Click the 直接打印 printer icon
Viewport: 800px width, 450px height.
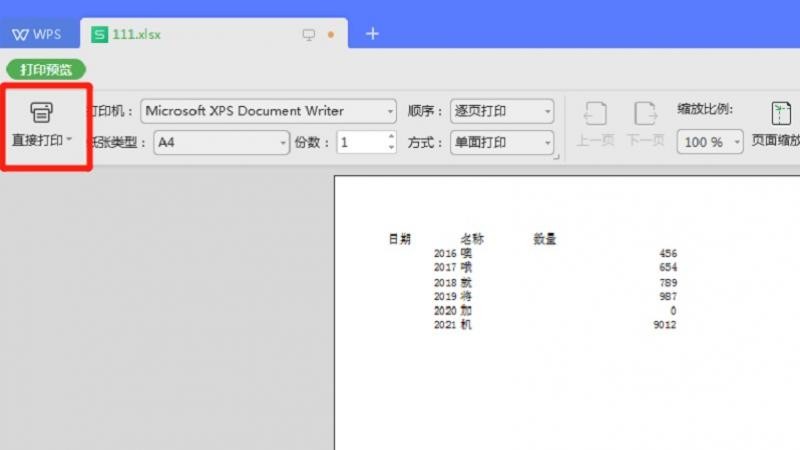[x=43, y=111]
